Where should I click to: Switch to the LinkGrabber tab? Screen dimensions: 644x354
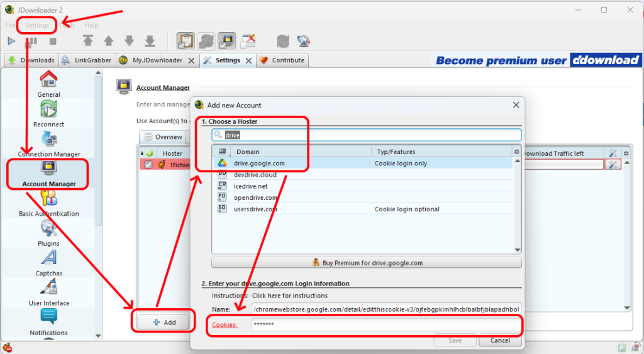(87, 60)
